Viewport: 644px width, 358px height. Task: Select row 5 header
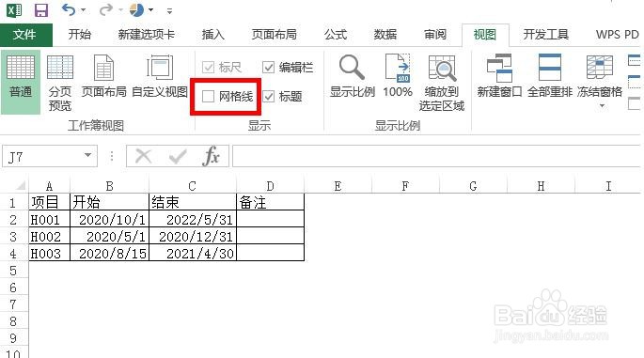[x=13, y=271]
